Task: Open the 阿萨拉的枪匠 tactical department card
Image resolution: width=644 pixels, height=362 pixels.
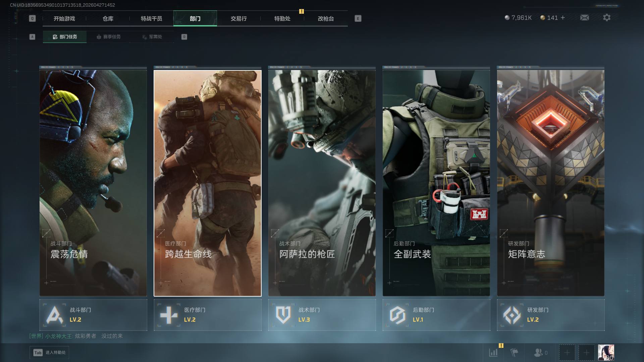Action: click(322, 183)
